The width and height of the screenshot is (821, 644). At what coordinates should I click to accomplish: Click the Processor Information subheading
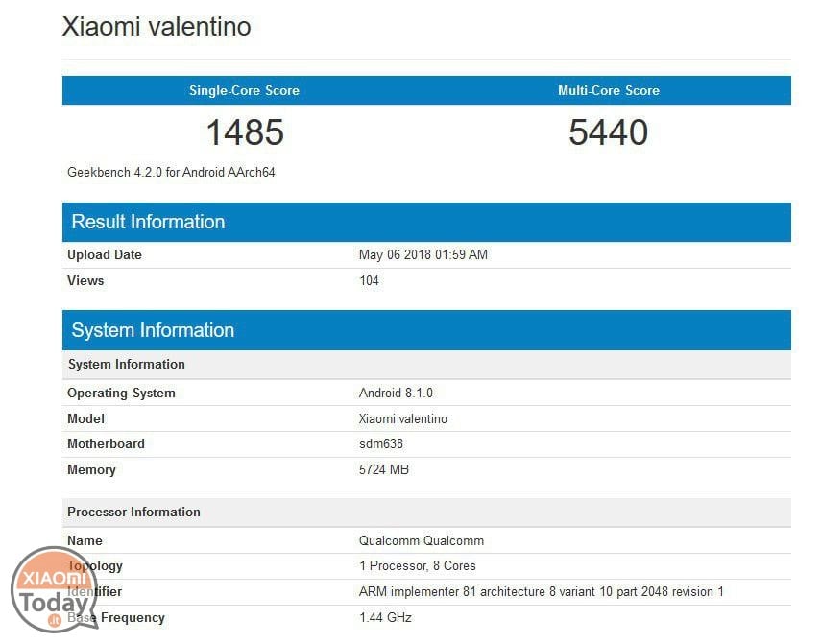pyautogui.click(x=426, y=513)
